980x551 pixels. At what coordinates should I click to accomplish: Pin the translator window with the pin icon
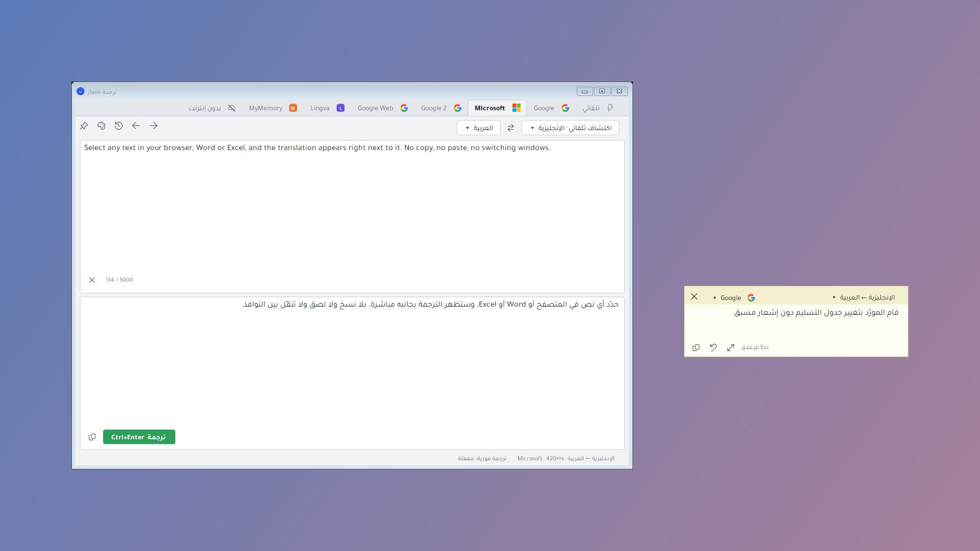pos(84,126)
